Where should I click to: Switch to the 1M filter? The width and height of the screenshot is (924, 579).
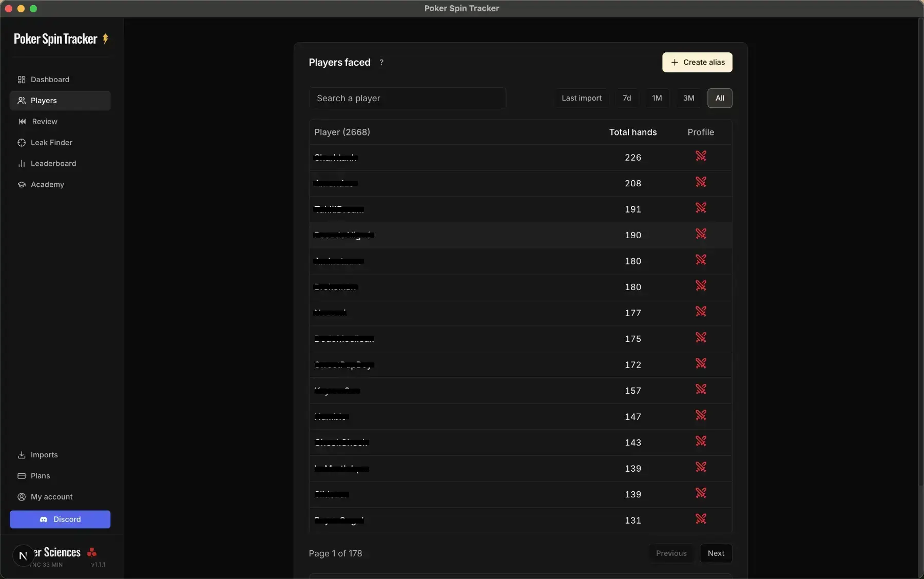[x=658, y=98]
